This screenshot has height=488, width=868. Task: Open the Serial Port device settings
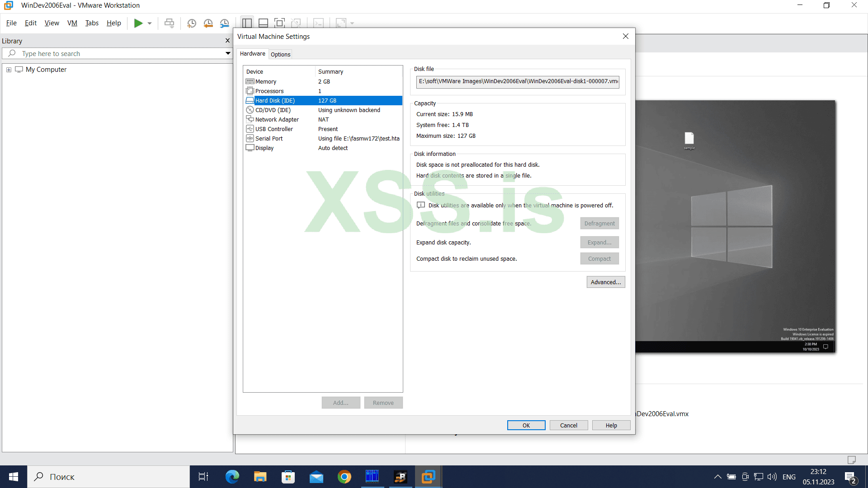click(x=269, y=138)
